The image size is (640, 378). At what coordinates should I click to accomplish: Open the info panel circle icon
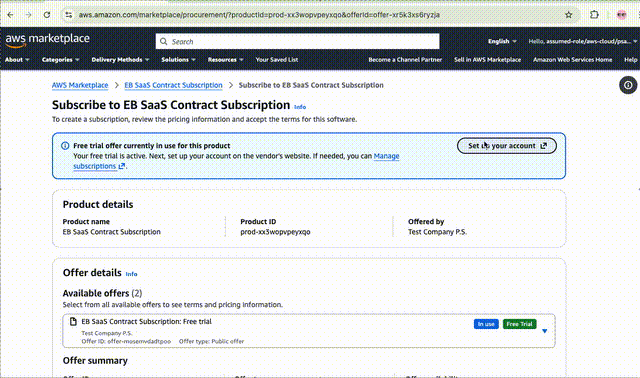pyautogui.click(x=628, y=85)
